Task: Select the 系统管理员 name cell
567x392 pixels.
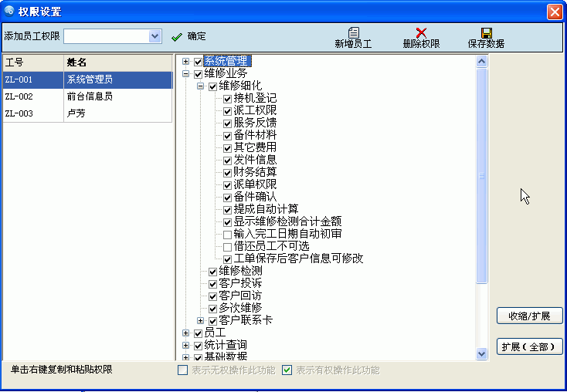Action: [x=118, y=79]
